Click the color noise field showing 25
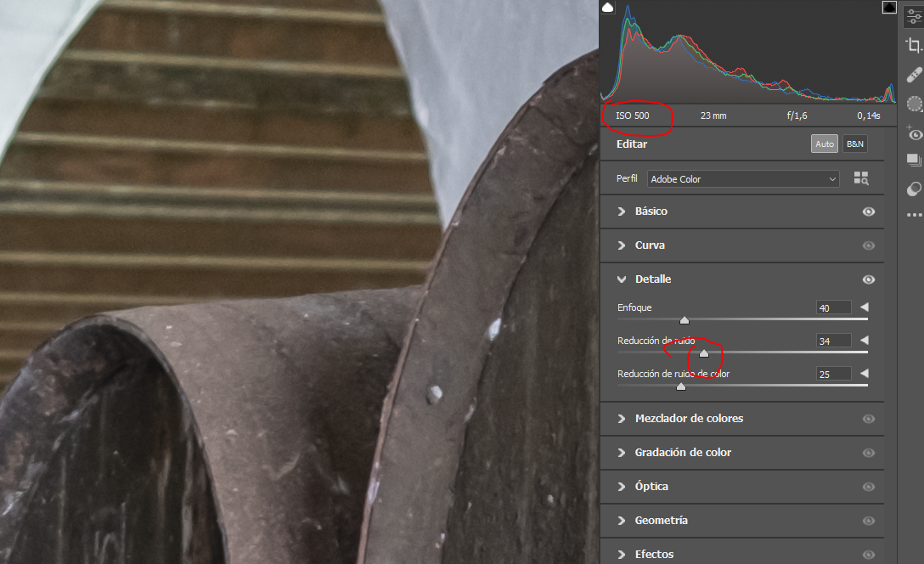 (x=834, y=374)
